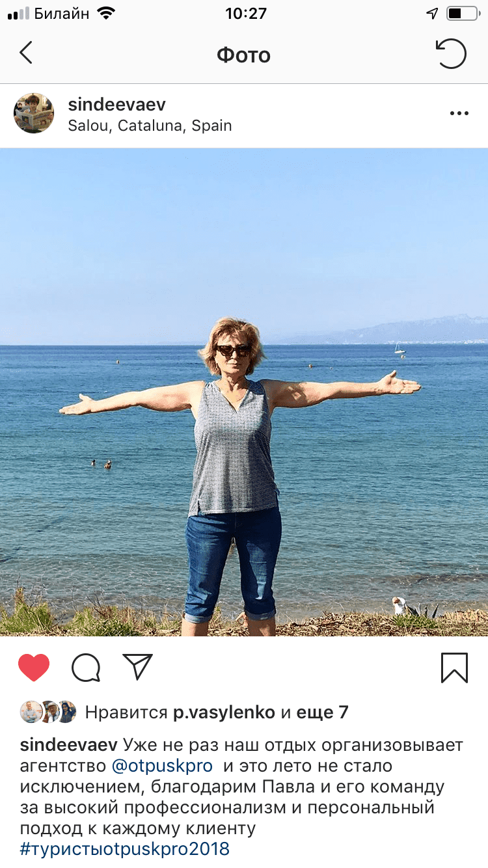Tap the Фото page title
Screen dimensions: 488x868
pos(243,55)
